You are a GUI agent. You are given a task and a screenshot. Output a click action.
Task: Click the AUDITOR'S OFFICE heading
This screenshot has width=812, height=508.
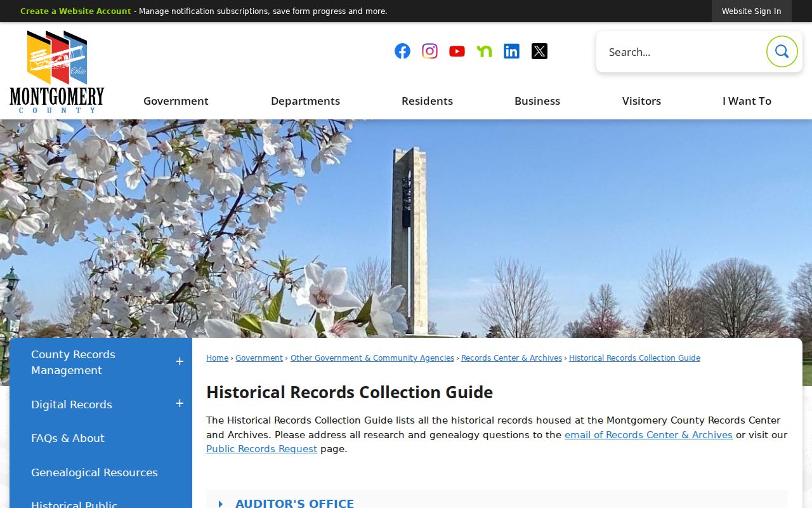(x=294, y=503)
